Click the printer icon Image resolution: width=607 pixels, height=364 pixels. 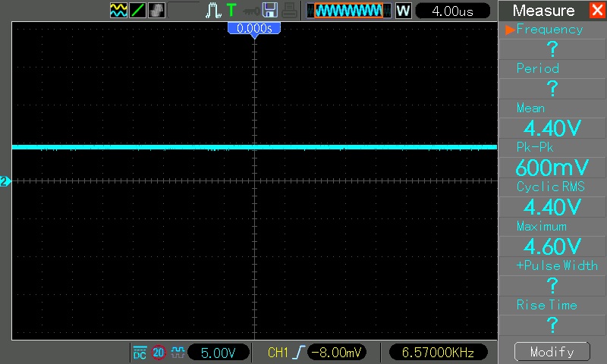click(x=290, y=11)
